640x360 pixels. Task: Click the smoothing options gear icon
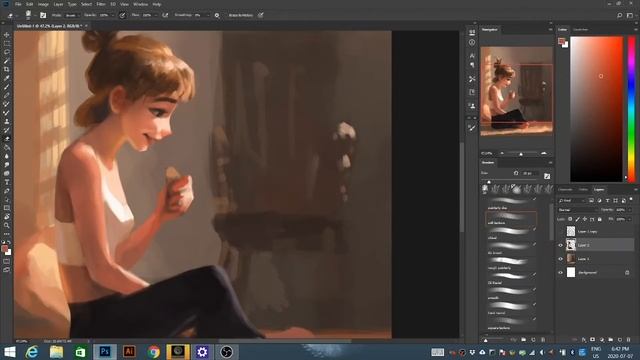[217, 15]
